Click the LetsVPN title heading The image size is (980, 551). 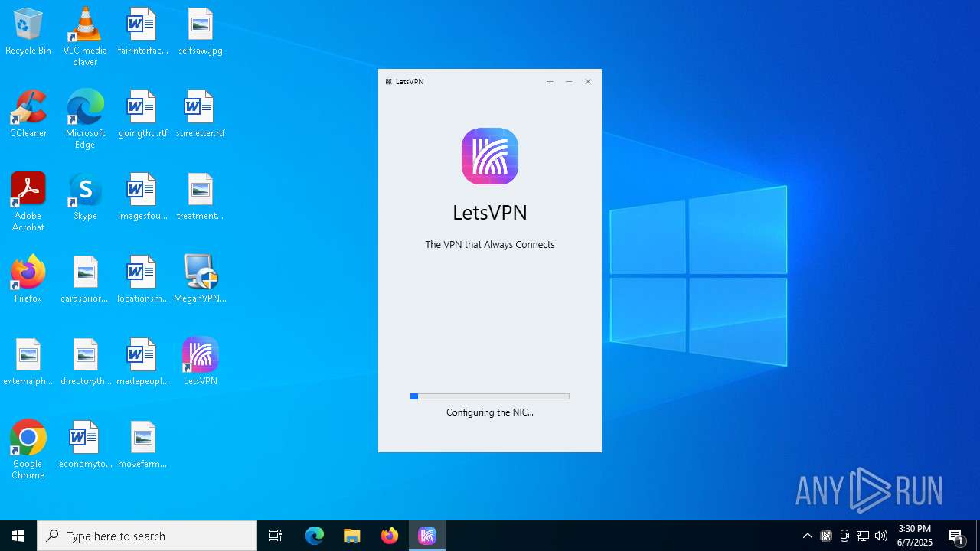pos(490,212)
